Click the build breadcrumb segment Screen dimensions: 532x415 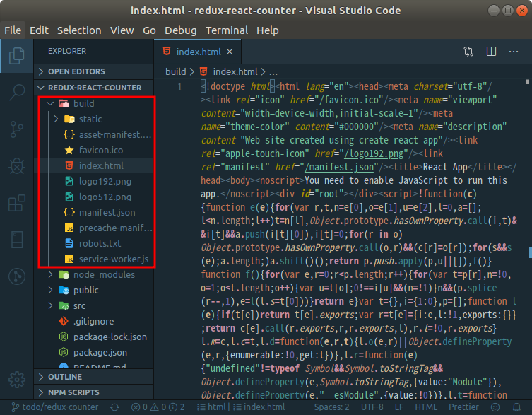pos(175,71)
